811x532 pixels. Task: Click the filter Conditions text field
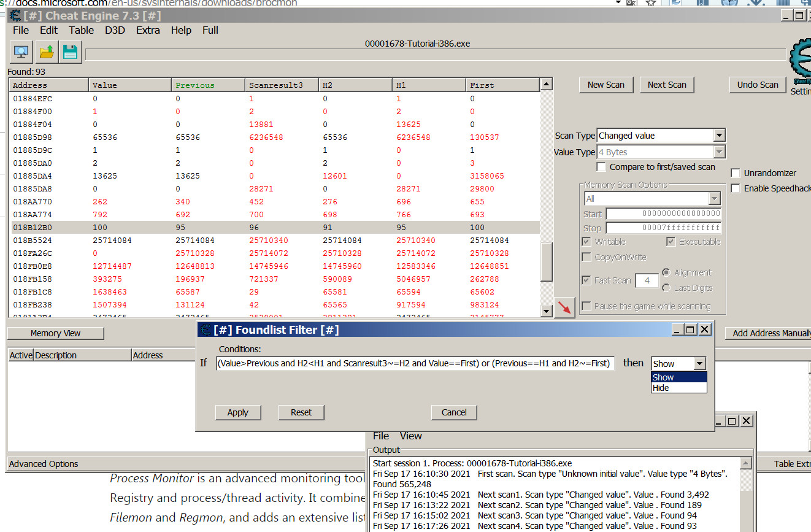pos(414,363)
